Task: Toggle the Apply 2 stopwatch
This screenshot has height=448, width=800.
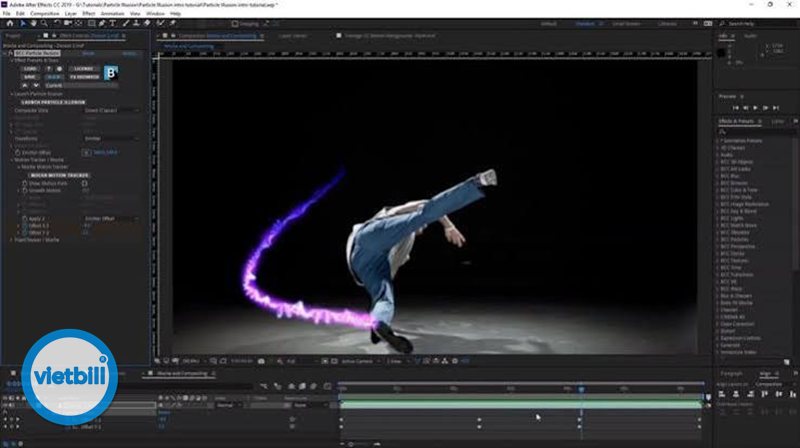Action: (x=24, y=218)
